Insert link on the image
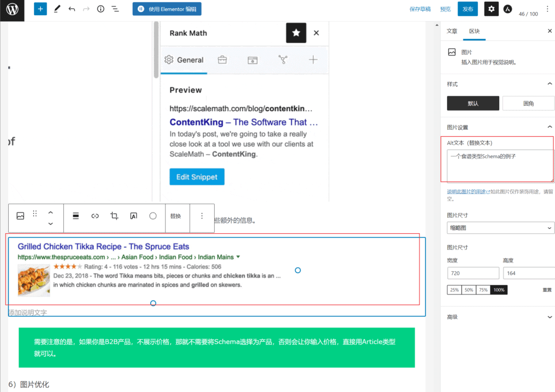555x392 pixels. [95, 216]
